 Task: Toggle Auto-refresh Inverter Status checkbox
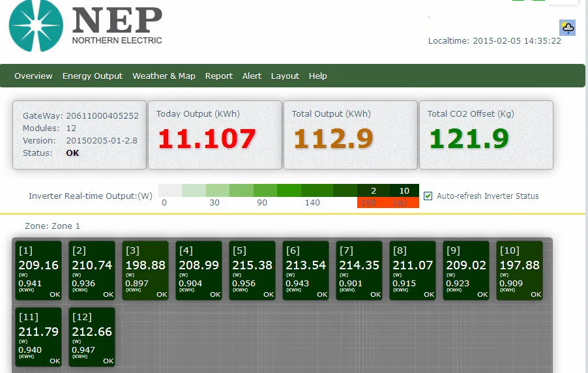pos(428,196)
